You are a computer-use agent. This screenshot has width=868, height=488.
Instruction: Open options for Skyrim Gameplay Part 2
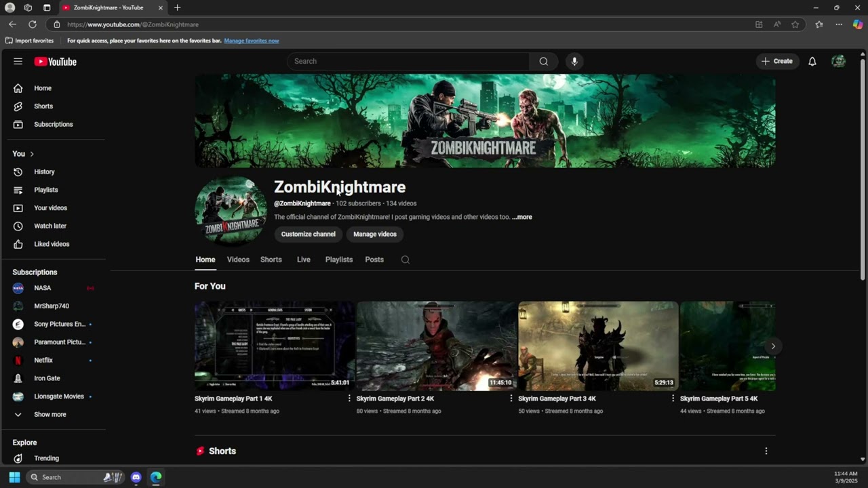511,399
